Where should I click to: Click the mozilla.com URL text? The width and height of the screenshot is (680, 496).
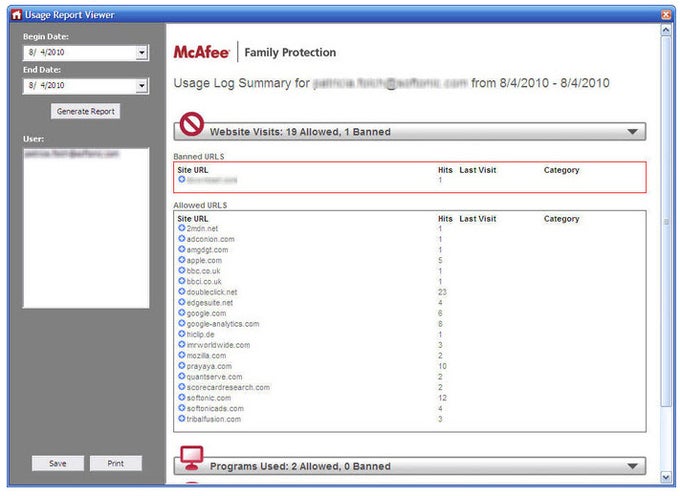(206, 356)
